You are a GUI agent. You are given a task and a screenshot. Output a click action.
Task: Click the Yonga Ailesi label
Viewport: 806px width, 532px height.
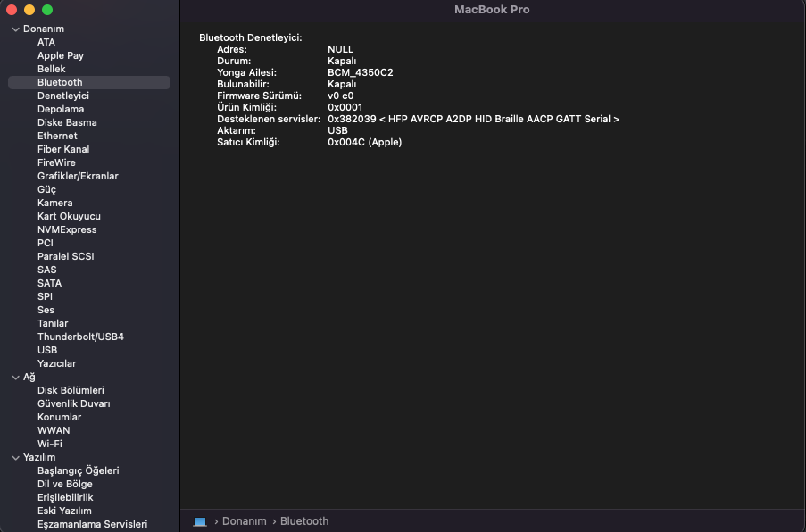point(246,72)
